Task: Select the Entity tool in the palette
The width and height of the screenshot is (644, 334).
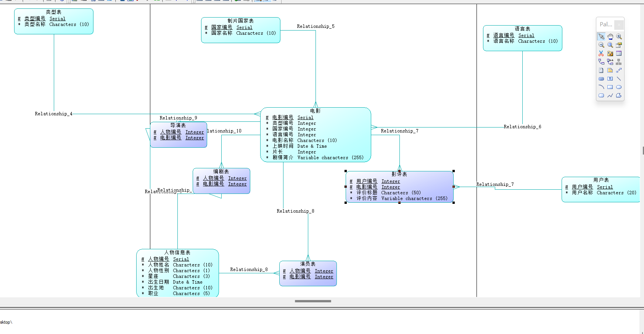Action: click(619, 53)
